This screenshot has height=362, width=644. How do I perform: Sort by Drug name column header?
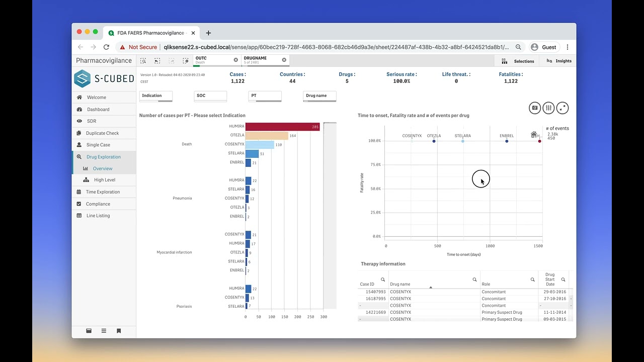point(400,285)
